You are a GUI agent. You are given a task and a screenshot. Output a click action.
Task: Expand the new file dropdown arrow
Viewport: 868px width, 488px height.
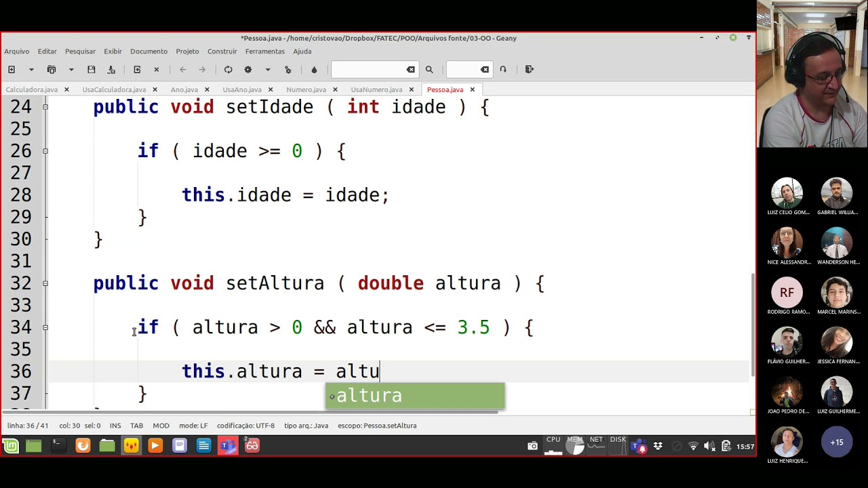point(31,69)
